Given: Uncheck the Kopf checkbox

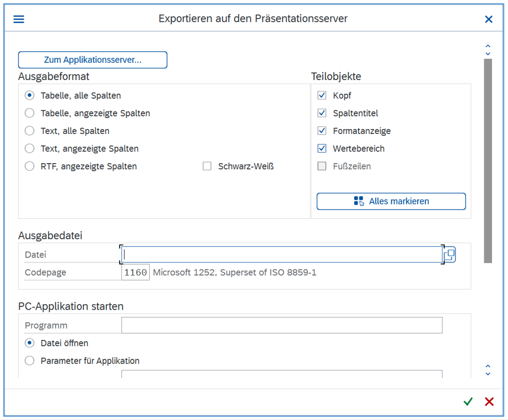Looking at the screenshot, I should coord(322,96).
